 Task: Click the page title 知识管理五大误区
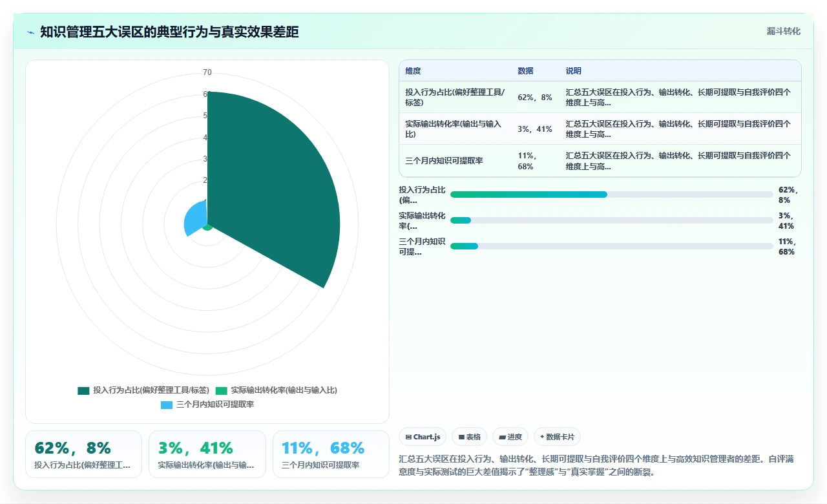click(169, 32)
